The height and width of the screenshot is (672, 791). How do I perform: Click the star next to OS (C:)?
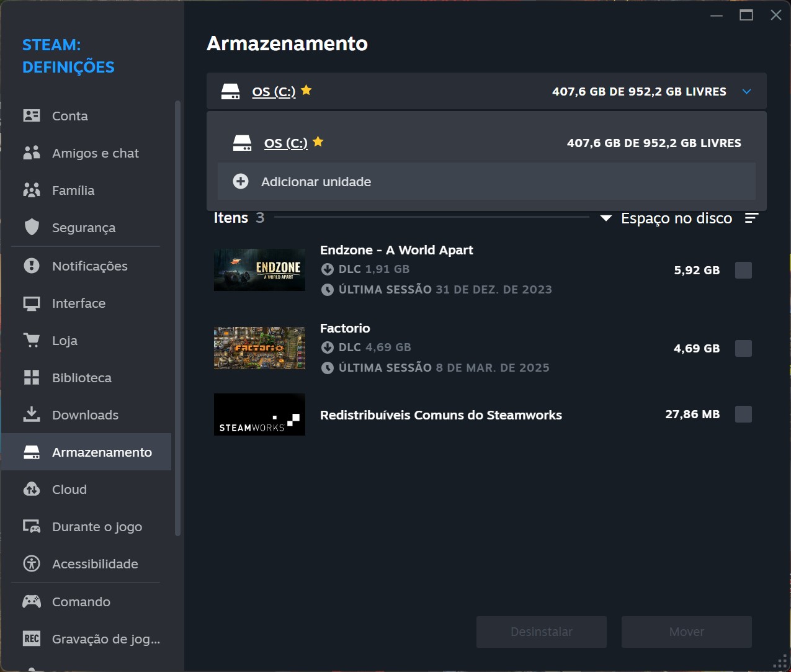[x=306, y=89]
